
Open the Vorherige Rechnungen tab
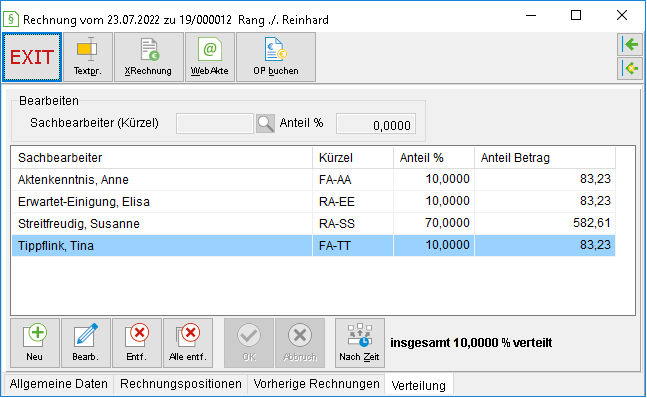(316, 384)
